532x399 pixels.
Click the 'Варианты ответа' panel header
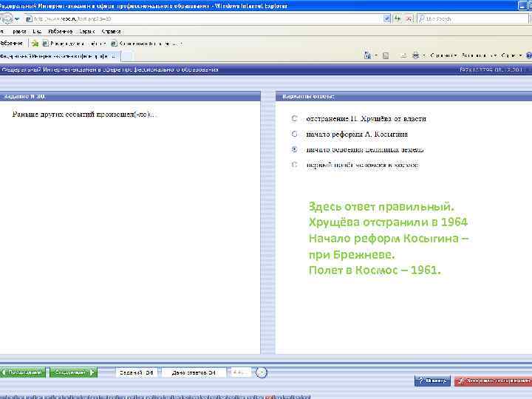[403, 96]
